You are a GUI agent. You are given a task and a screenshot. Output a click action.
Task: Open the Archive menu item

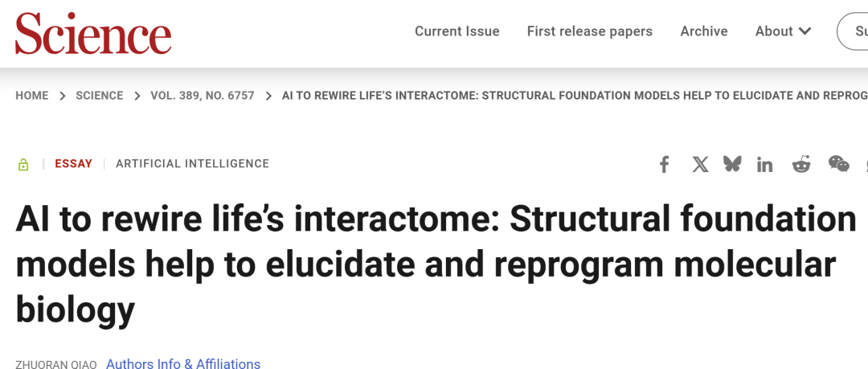[x=704, y=31]
